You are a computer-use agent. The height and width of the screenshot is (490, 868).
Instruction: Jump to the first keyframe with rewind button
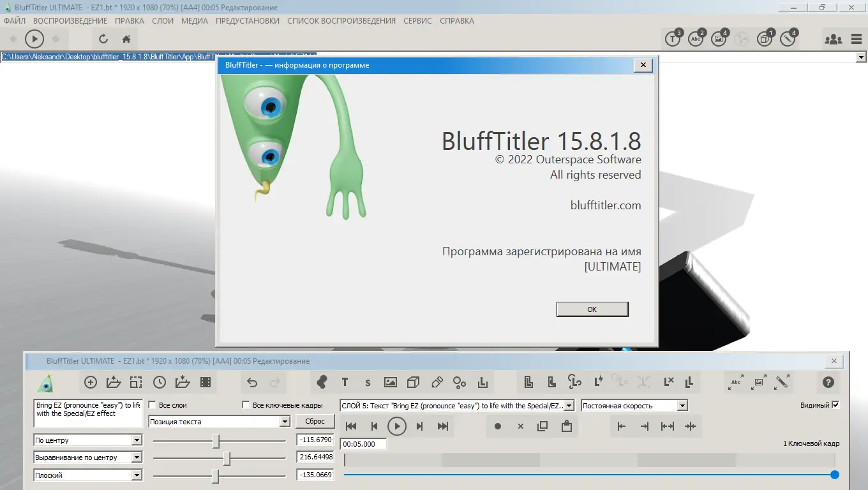[x=350, y=426]
